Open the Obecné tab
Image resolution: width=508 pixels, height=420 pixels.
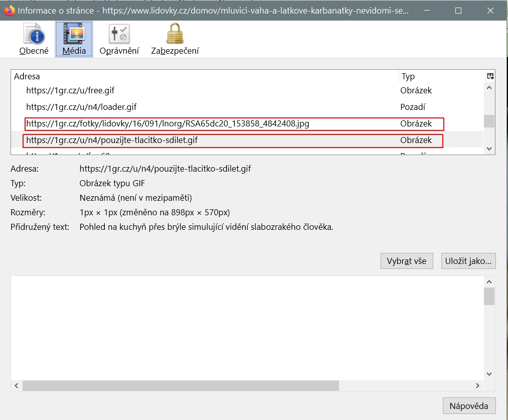(x=34, y=39)
